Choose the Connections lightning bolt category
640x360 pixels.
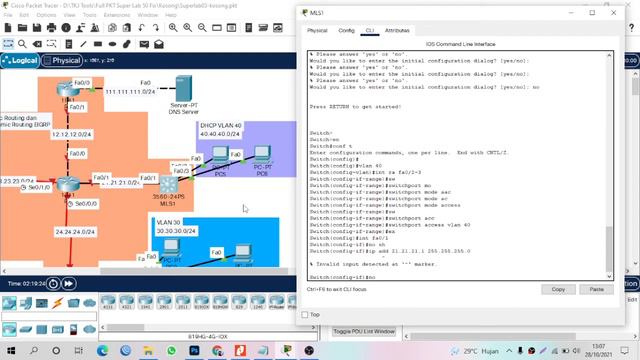58,303
